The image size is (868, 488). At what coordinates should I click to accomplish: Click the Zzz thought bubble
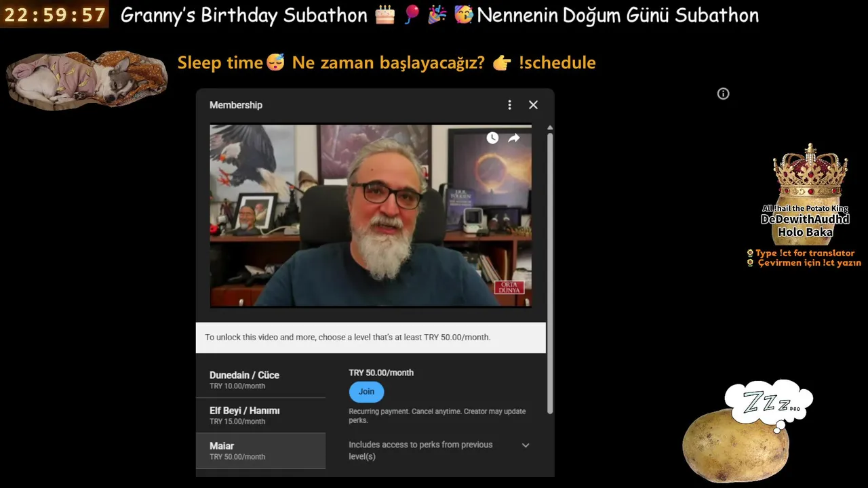[769, 405]
